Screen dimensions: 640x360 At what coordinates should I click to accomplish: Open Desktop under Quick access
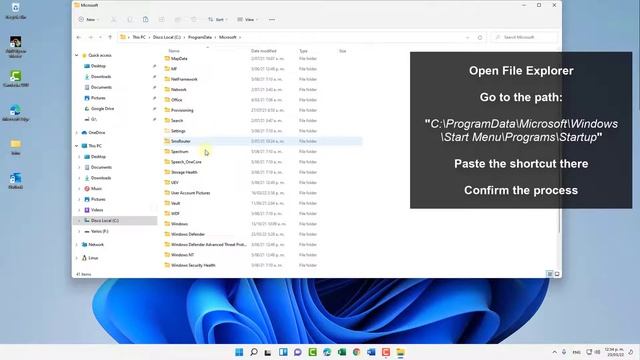(98, 66)
